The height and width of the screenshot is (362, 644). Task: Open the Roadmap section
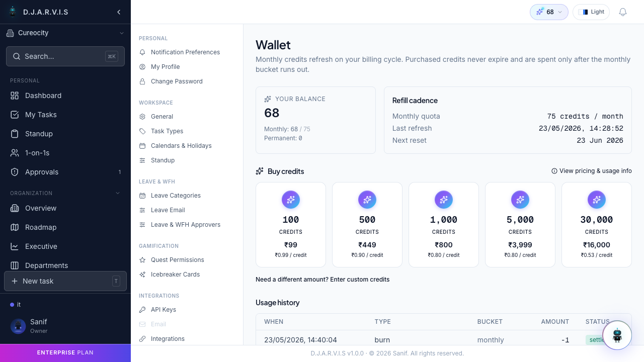coord(65,227)
